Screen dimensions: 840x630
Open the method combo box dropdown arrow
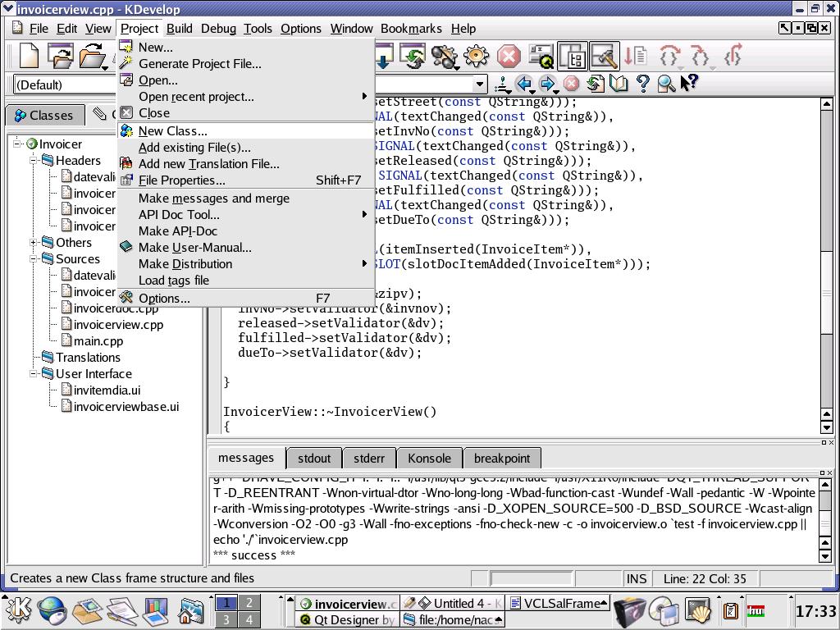(x=480, y=84)
